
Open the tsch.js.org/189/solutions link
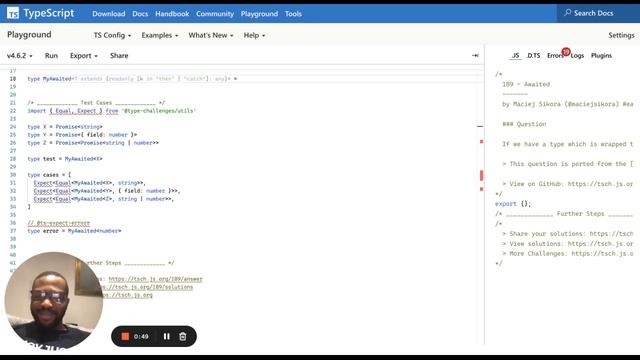(x=147, y=287)
